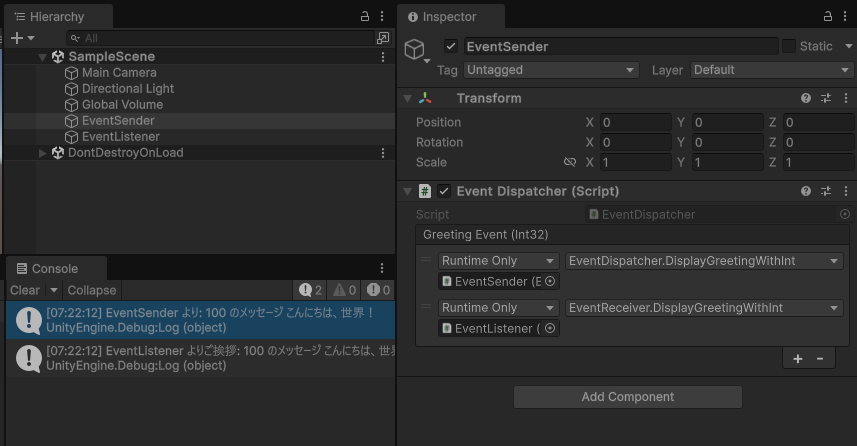Collapse the Transform component
Screen dimensions: 857x446
[x=407, y=98]
